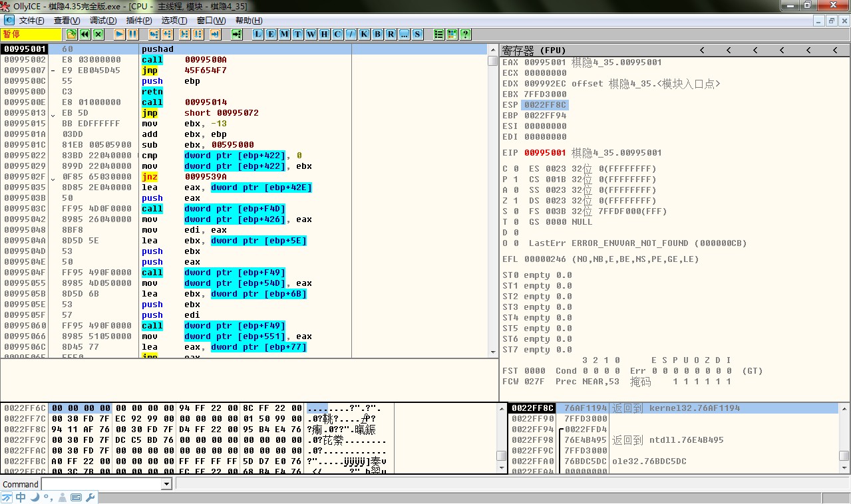The height and width of the screenshot is (504, 851).
Task: Open the 插件(P) plugins menu
Action: pyautogui.click(x=138, y=21)
